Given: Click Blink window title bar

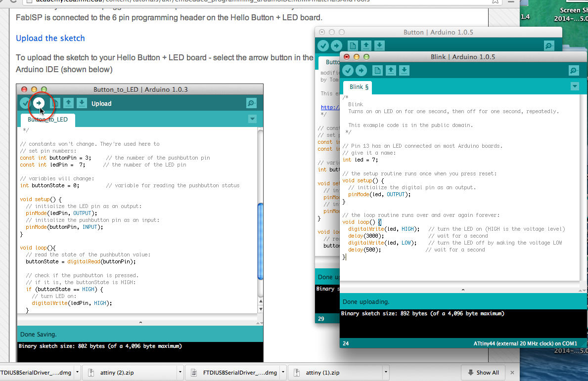Looking at the screenshot, I should [463, 57].
